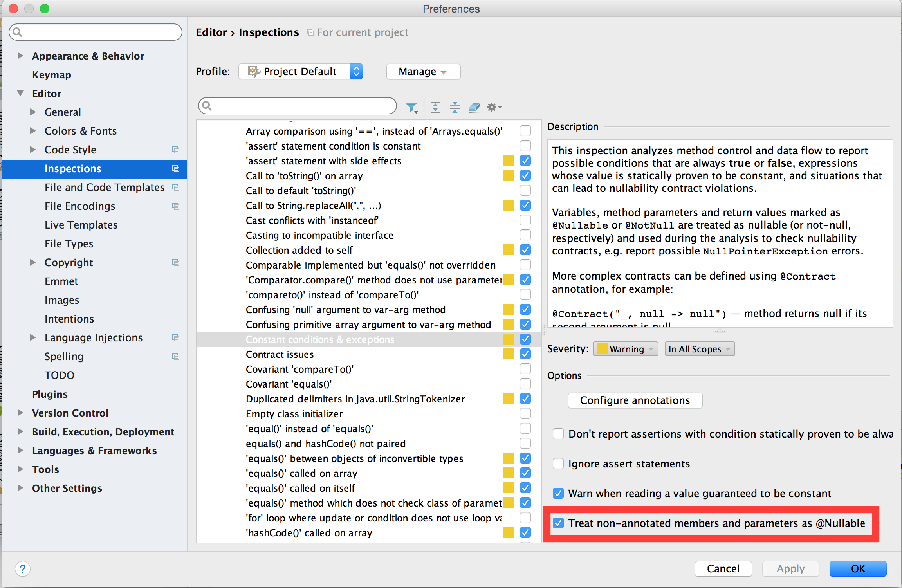Click the reset inspection profile eraser icon
This screenshot has width=902, height=588.
pos(474,107)
